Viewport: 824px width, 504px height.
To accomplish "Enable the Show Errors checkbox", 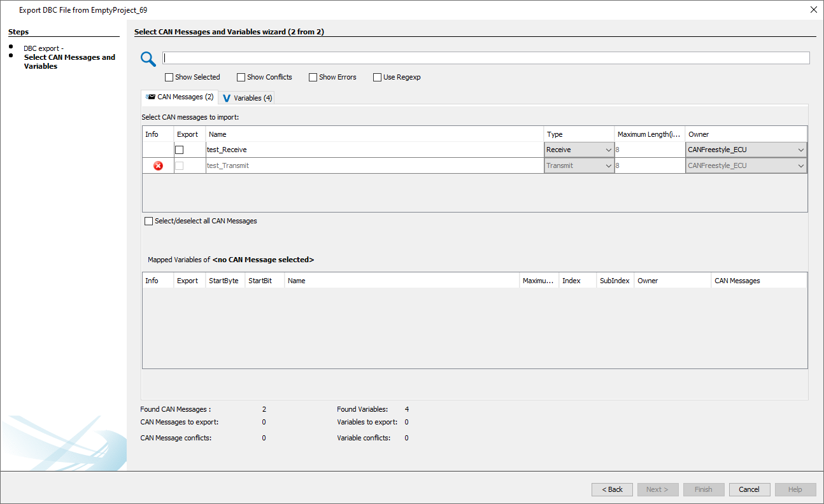I will tap(313, 76).
